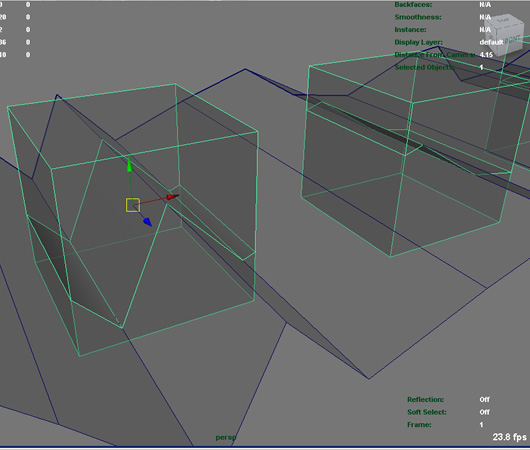530x450 pixels.
Task: Click the 'Smoothness:' HUD label
Action: [x=418, y=17]
